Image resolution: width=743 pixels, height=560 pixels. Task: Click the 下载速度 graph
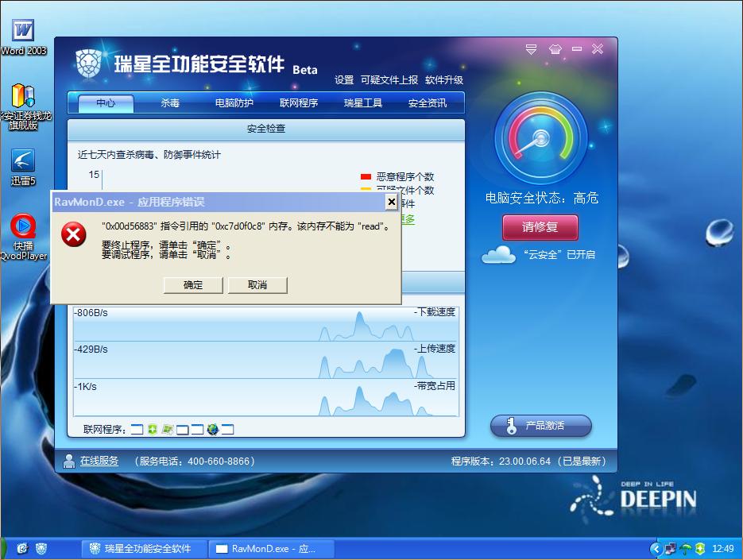pos(266,323)
